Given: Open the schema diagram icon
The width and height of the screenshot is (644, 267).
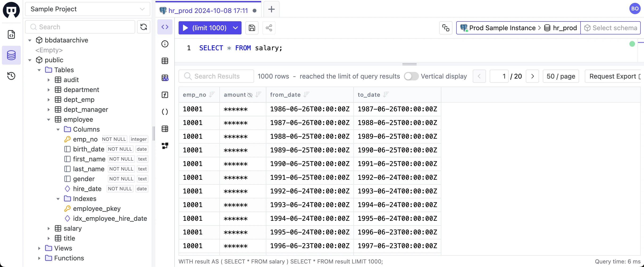Looking at the screenshot, I should pyautogui.click(x=165, y=146).
